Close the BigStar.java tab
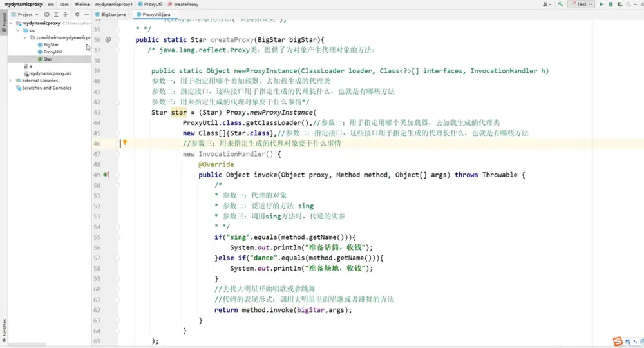Image resolution: width=644 pixels, height=348 pixels. pyautogui.click(x=129, y=14)
